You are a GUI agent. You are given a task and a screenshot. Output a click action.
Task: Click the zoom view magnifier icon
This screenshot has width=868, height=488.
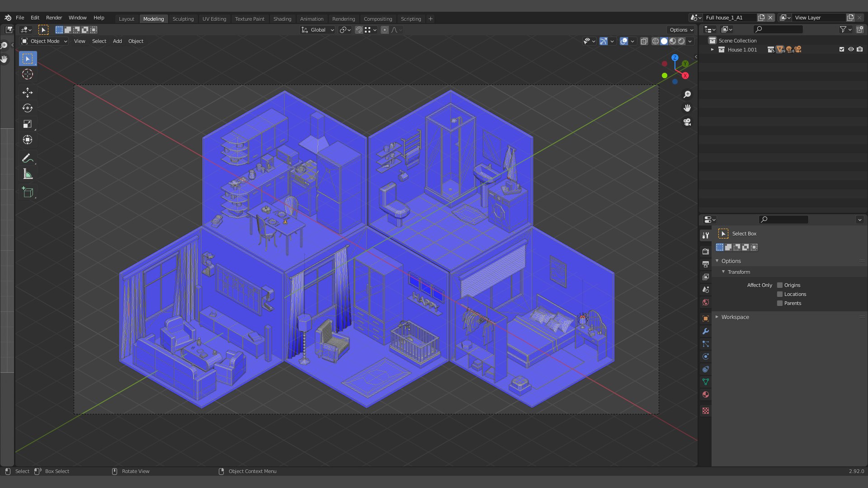(x=687, y=94)
